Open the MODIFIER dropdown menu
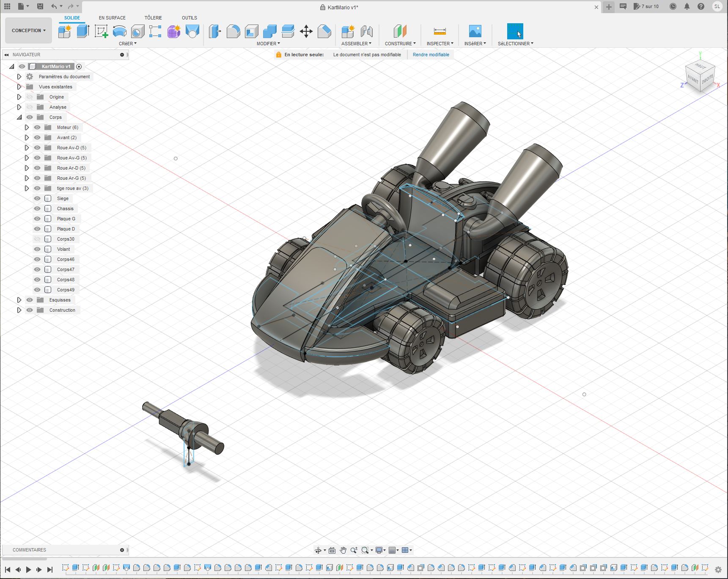728x579 pixels. click(268, 44)
